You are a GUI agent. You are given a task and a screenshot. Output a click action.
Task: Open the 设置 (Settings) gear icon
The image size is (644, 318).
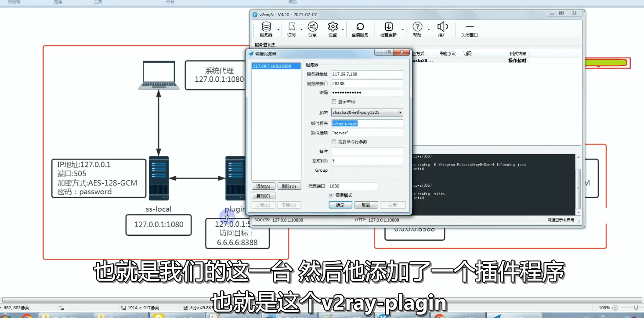tap(333, 29)
